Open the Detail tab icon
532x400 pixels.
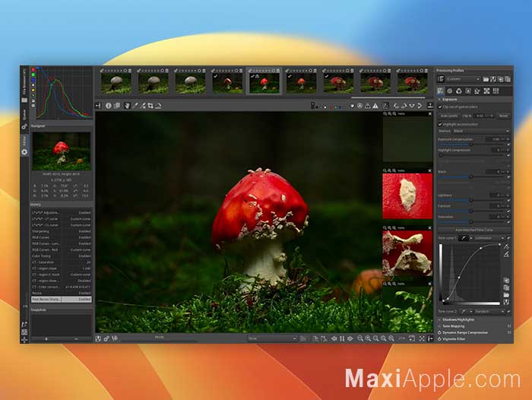point(450,91)
